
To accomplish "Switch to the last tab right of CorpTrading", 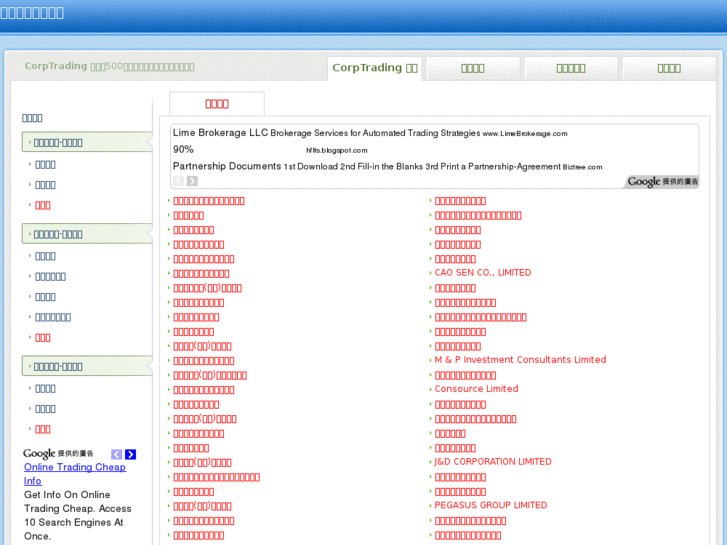I will click(x=668, y=68).
